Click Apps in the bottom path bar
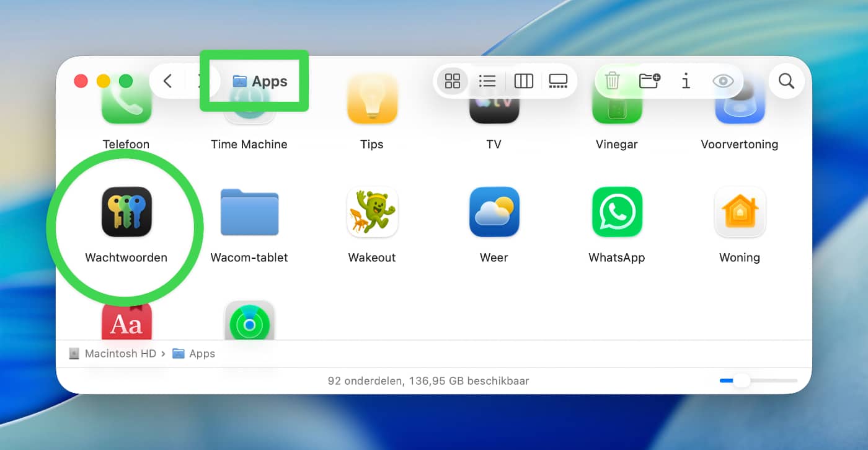The width and height of the screenshot is (868, 450). pyautogui.click(x=194, y=354)
